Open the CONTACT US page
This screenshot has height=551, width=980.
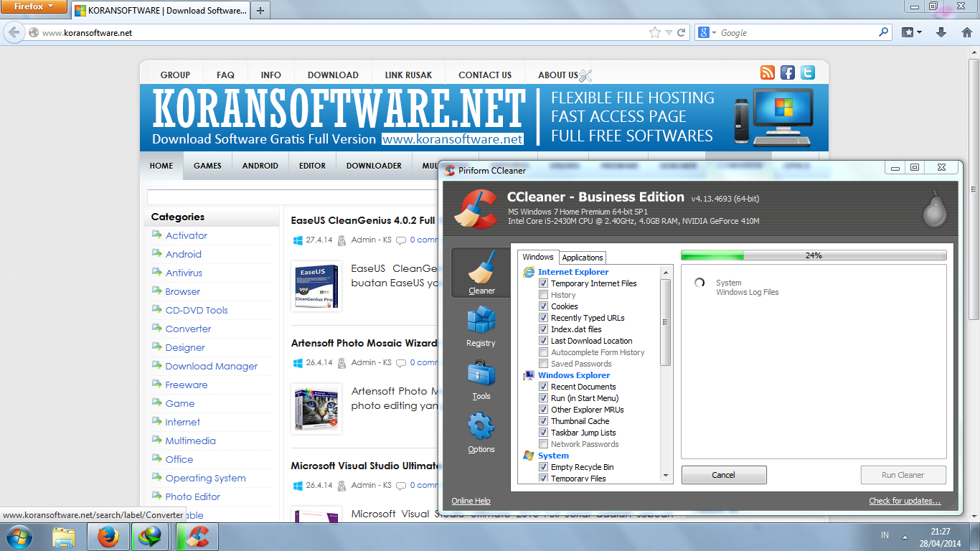485,75
